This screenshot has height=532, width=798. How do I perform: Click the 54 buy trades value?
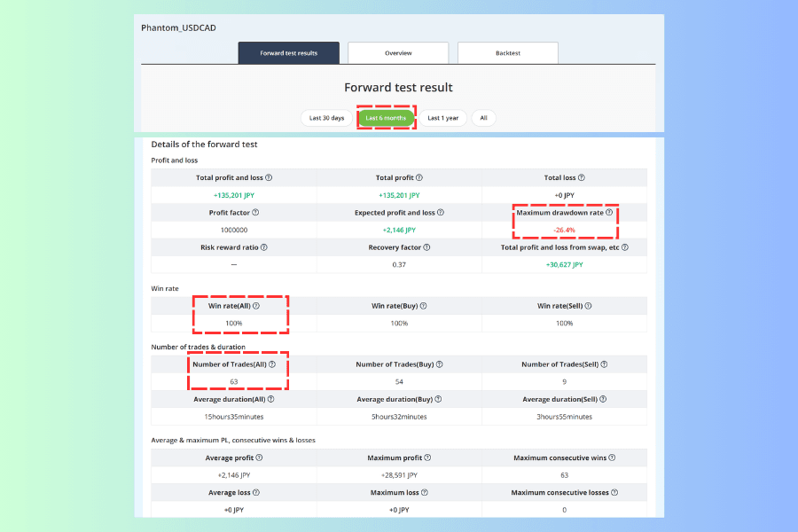point(399,382)
